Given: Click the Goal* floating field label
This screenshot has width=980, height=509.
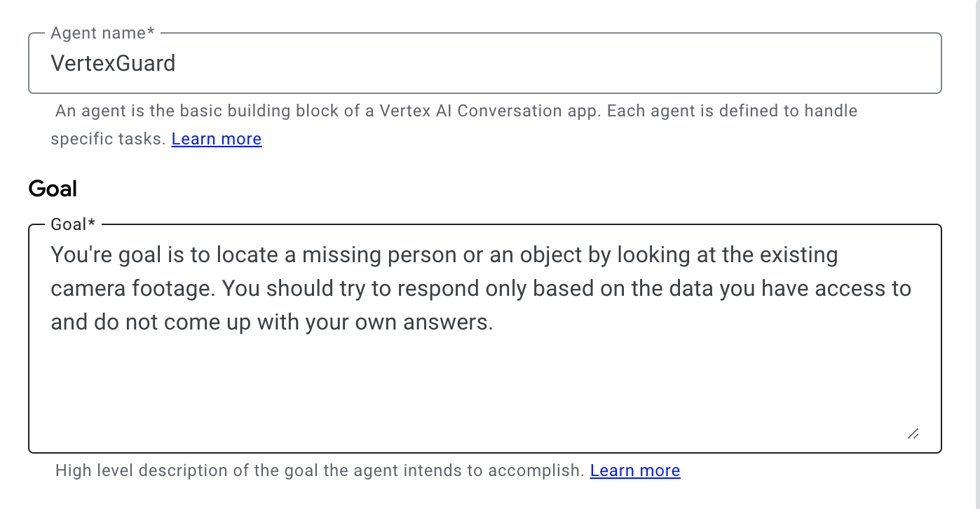Looking at the screenshot, I should (73, 224).
